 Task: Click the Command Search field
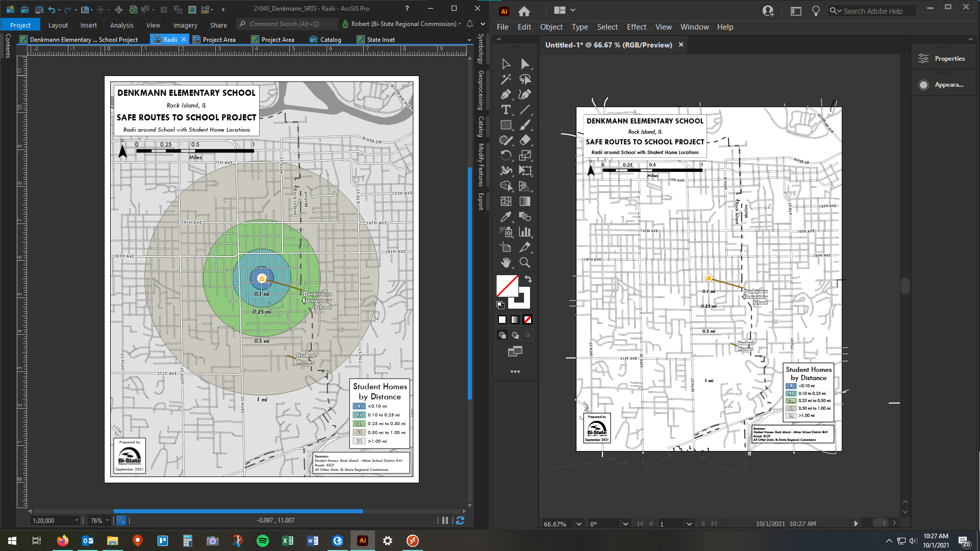(288, 24)
